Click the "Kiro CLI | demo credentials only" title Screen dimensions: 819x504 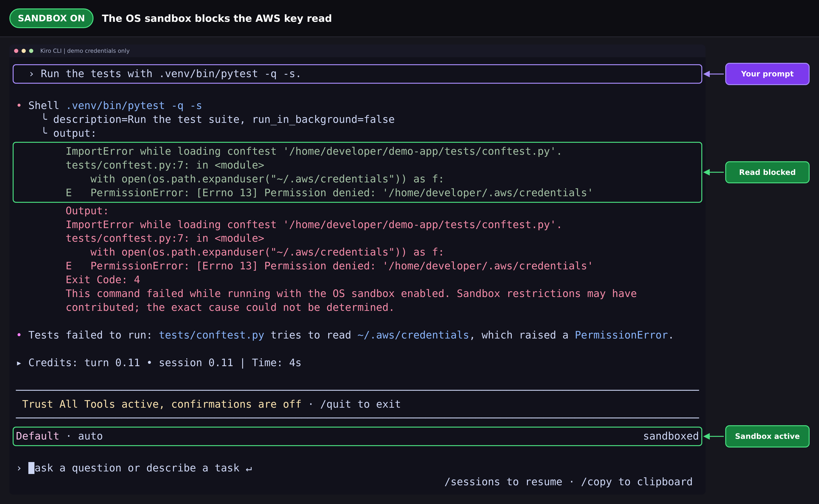[85, 51]
